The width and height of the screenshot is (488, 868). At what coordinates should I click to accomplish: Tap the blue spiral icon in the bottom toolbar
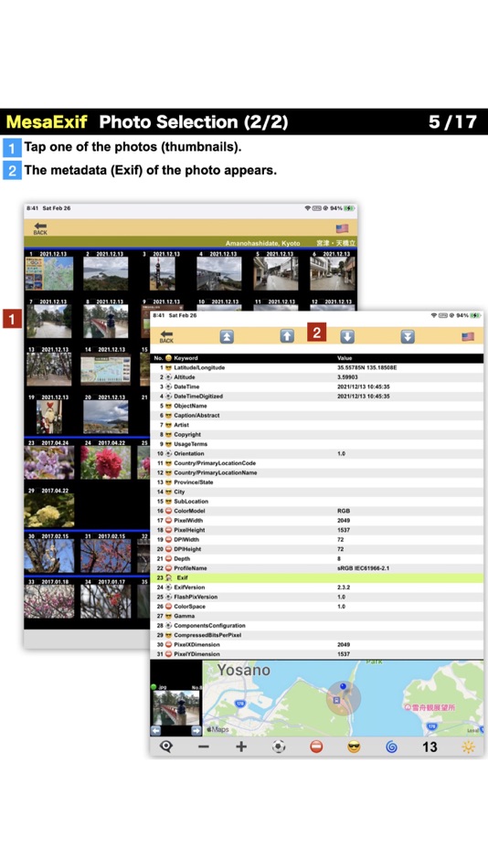point(392,746)
